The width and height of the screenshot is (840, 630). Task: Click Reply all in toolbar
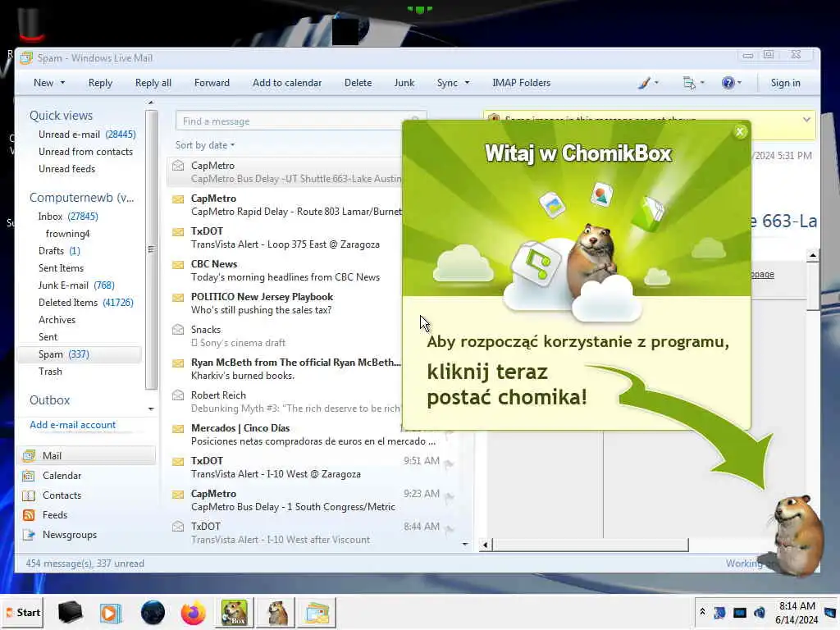(x=153, y=83)
